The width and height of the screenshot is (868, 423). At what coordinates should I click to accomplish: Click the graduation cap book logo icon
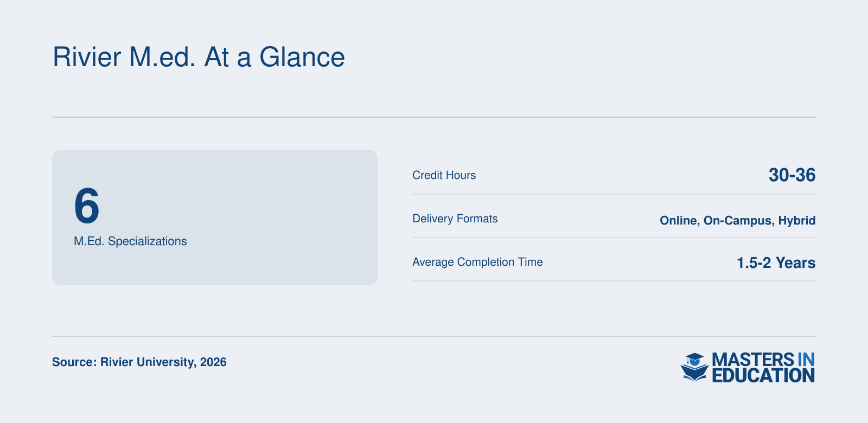point(694,367)
